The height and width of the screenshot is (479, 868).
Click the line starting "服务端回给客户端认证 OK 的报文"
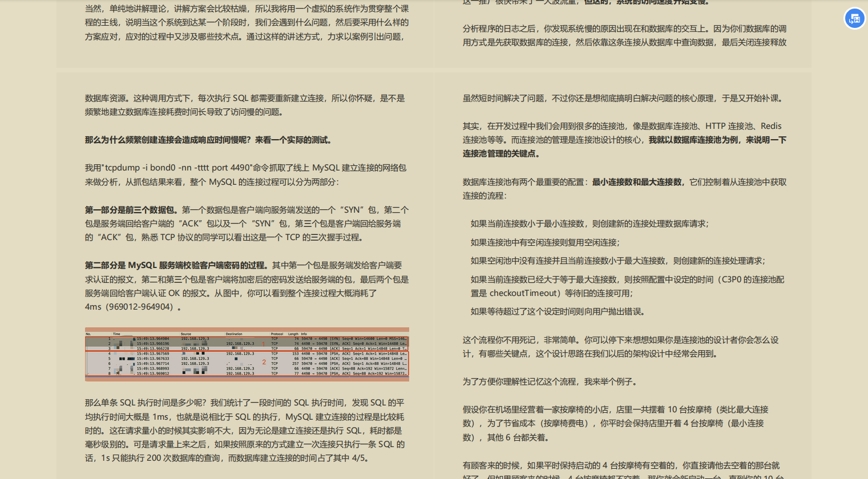231,293
